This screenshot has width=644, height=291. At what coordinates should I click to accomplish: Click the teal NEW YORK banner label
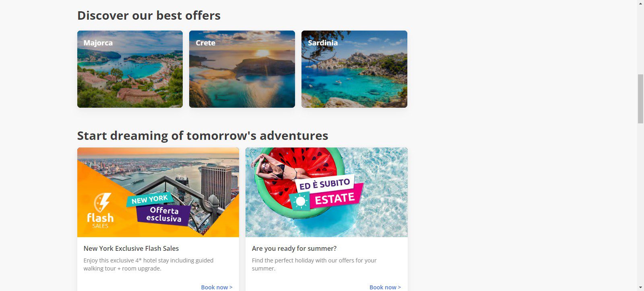click(149, 199)
